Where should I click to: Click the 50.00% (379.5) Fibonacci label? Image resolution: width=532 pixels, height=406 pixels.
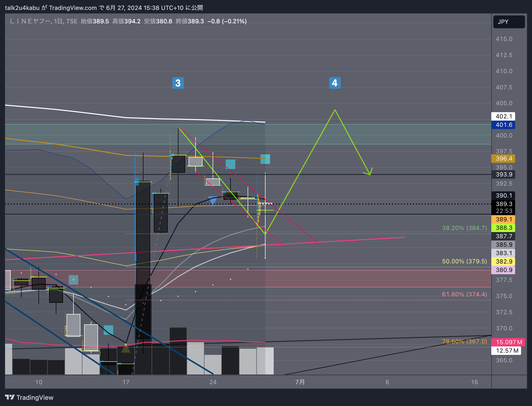465,261
